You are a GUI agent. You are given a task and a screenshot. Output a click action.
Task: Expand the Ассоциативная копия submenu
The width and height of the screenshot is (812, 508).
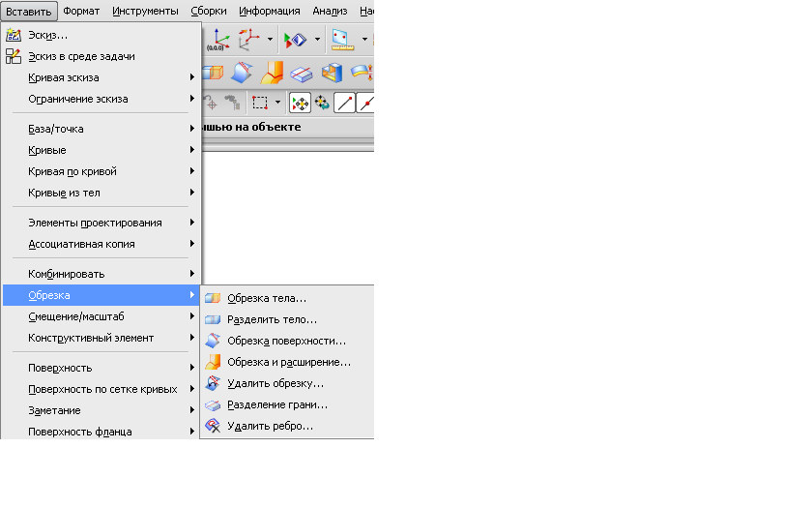click(x=101, y=244)
